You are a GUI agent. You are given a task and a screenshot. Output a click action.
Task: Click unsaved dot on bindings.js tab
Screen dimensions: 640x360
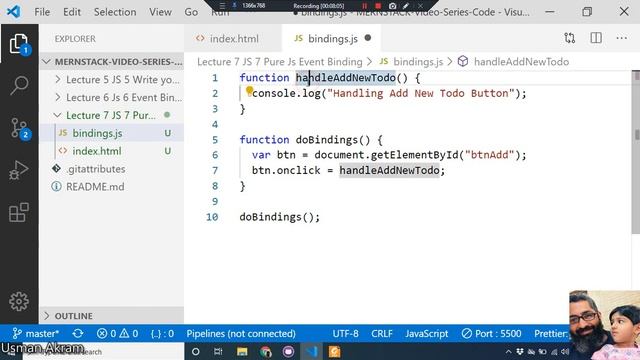coord(368,38)
